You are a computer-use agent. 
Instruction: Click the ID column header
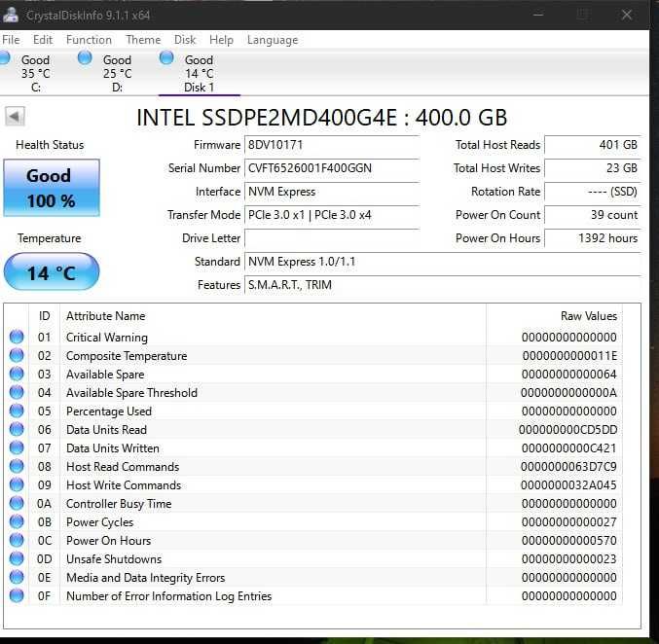45,316
